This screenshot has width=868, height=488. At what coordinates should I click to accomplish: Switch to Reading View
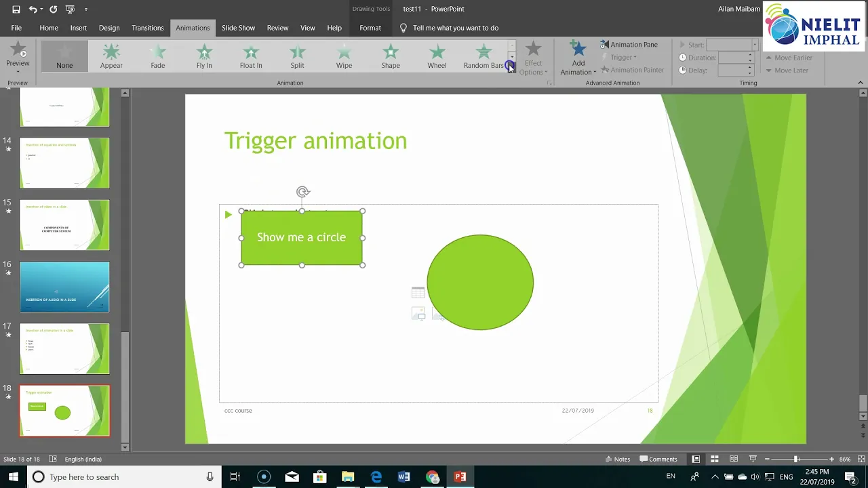tap(734, 459)
